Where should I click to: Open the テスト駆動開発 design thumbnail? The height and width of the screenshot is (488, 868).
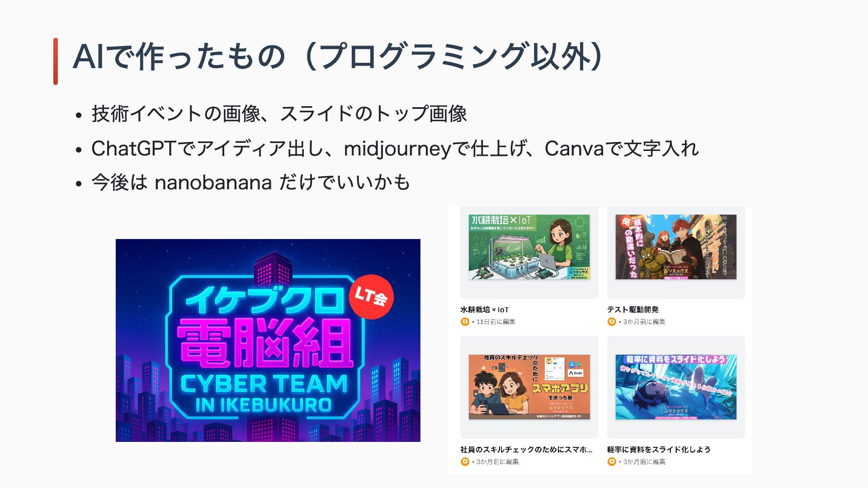(676, 247)
